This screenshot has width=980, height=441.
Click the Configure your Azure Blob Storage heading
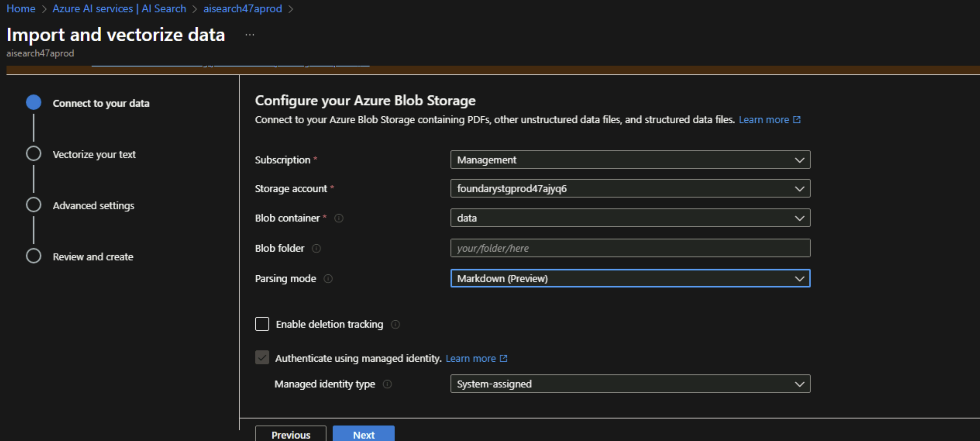point(365,100)
